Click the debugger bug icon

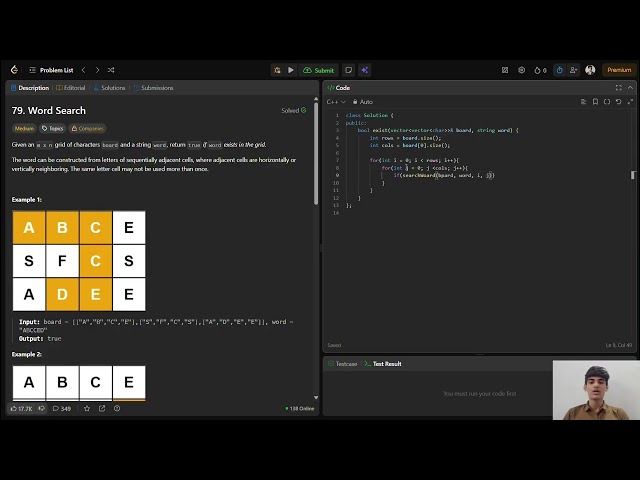point(277,70)
